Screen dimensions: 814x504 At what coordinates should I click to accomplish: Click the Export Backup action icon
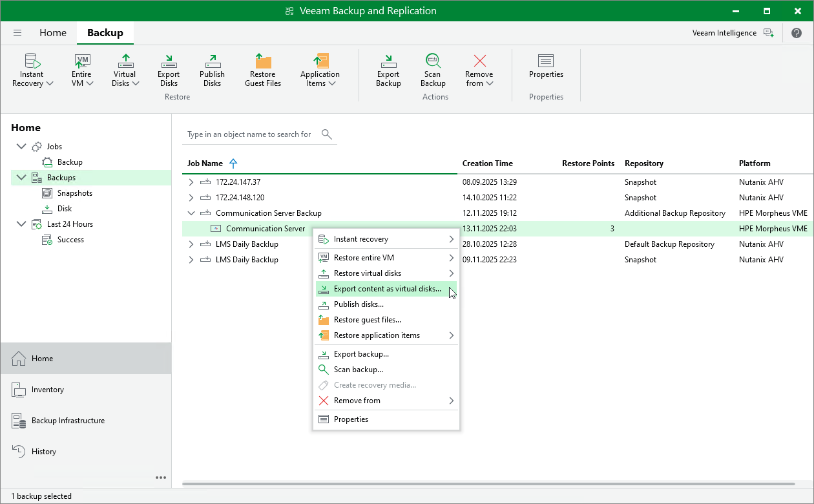click(x=388, y=69)
